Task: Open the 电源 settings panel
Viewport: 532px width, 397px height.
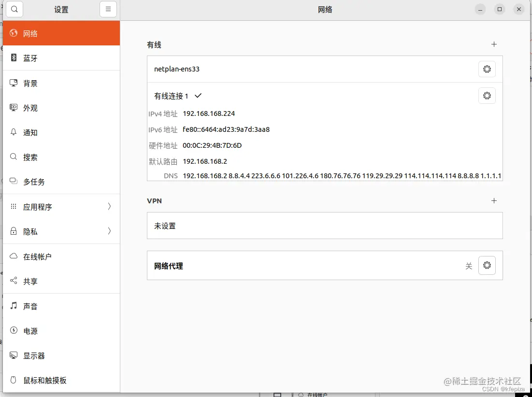Action: (29, 331)
